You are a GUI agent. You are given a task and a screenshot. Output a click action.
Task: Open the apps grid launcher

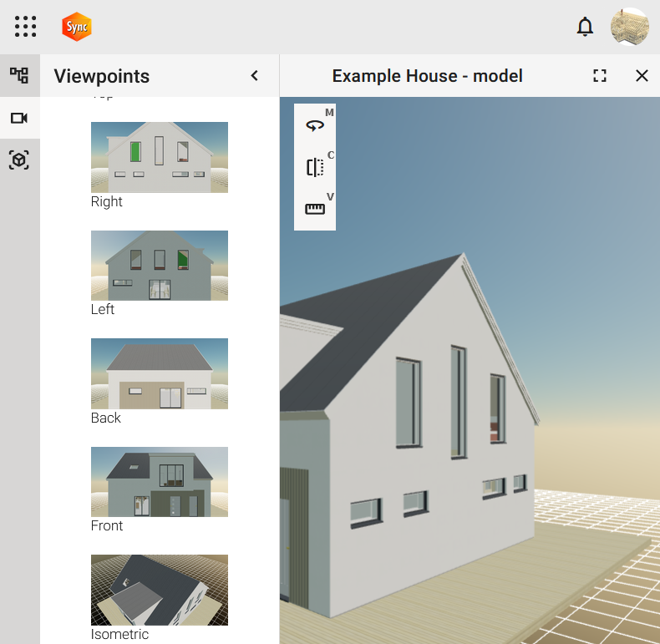[26, 27]
